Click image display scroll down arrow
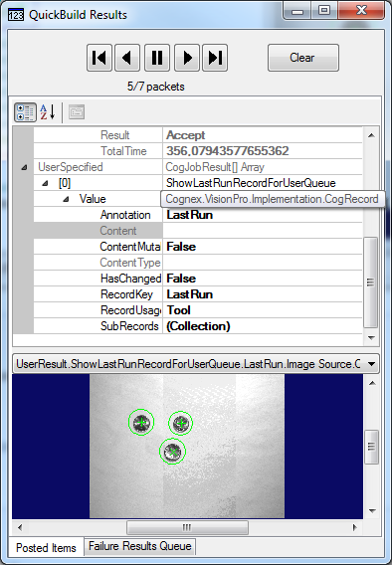Viewport: 392px width, 565px height. tap(372, 510)
